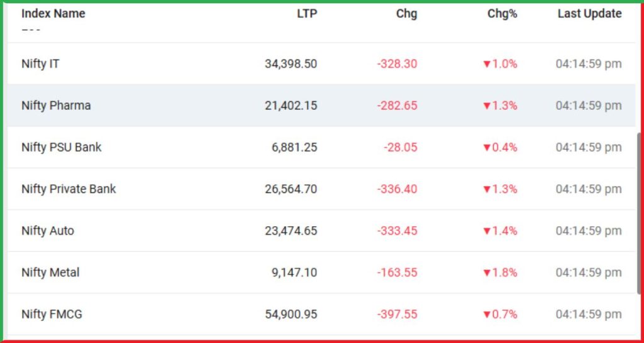Viewport: 644px width, 343px height.
Task: Click the vertical scrollbar thumb of the table
Action: pos(639,214)
